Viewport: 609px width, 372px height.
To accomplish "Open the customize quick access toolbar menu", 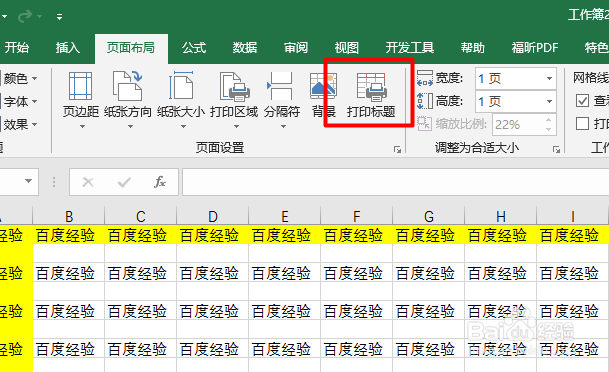I will tap(59, 17).
